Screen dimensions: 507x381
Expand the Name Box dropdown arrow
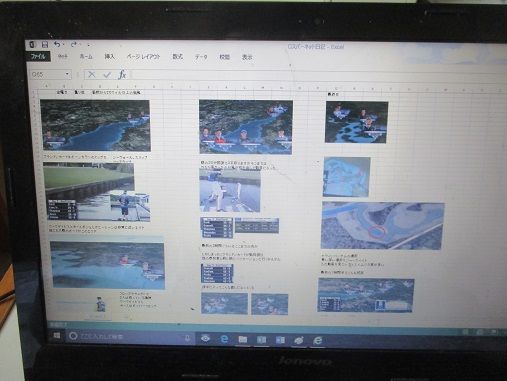coord(67,74)
